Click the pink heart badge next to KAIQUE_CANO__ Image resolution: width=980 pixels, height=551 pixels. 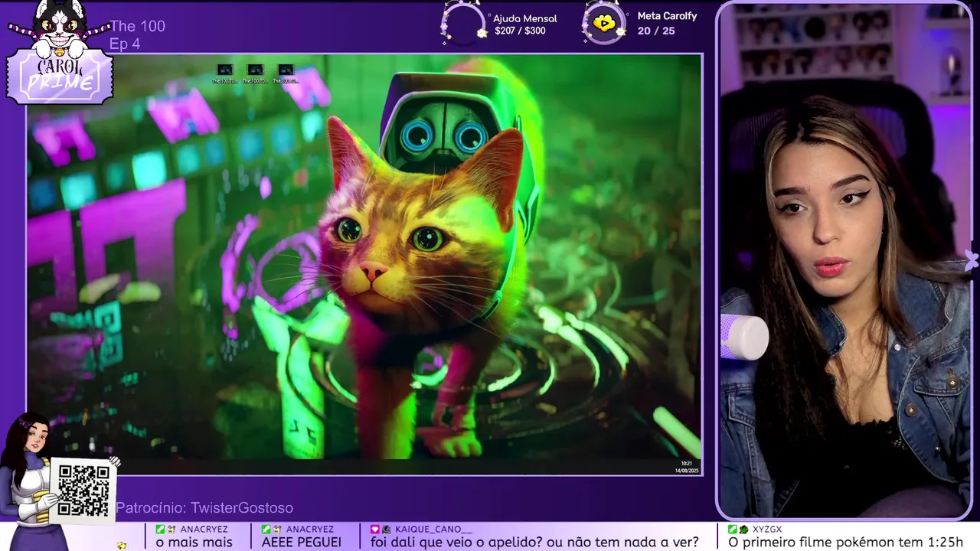(x=375, y=530)
